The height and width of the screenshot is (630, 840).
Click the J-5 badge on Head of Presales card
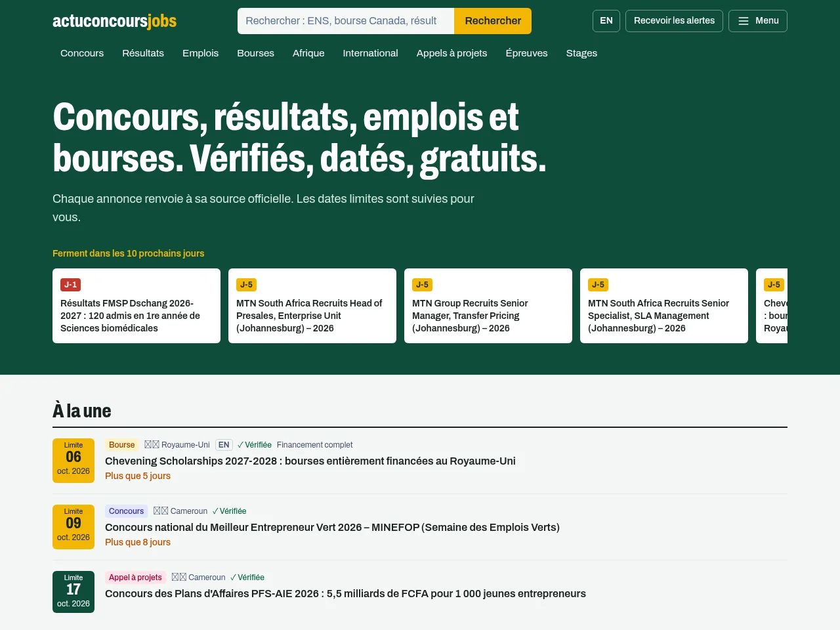click(x=246, y=285)
